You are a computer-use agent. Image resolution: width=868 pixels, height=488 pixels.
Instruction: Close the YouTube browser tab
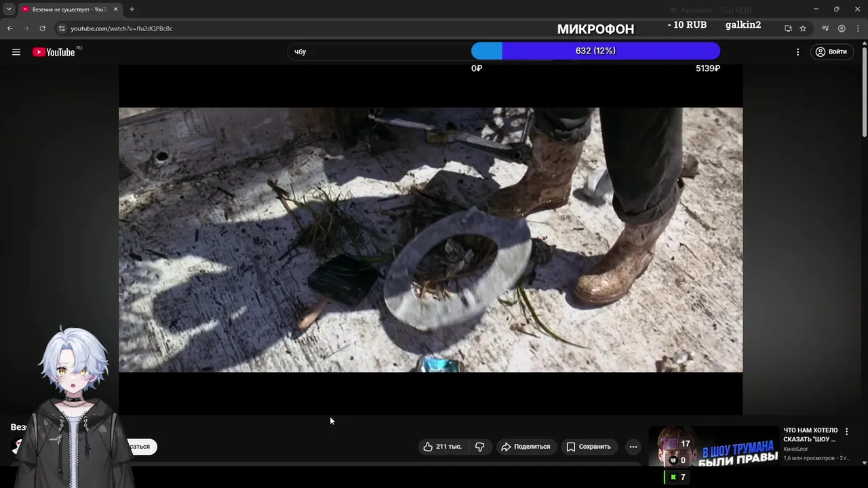[115, 9]
